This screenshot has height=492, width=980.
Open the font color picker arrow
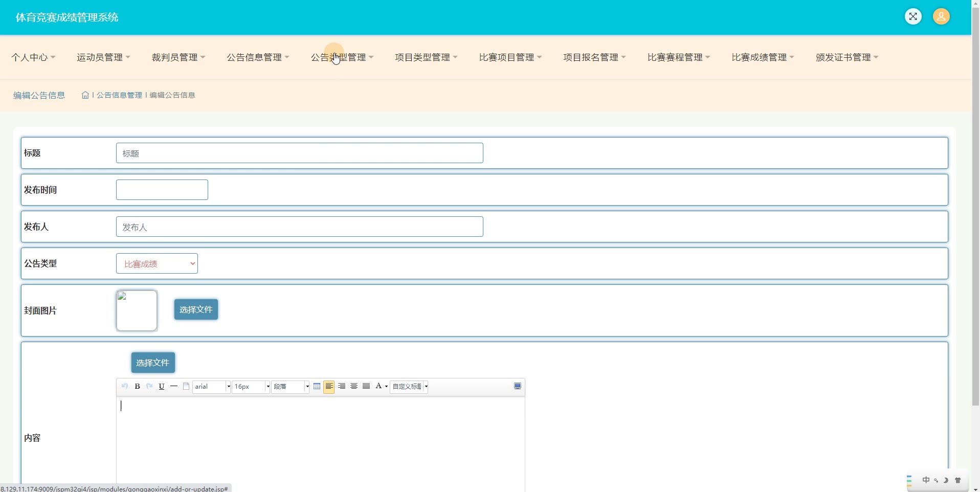(x=386, y=387)
